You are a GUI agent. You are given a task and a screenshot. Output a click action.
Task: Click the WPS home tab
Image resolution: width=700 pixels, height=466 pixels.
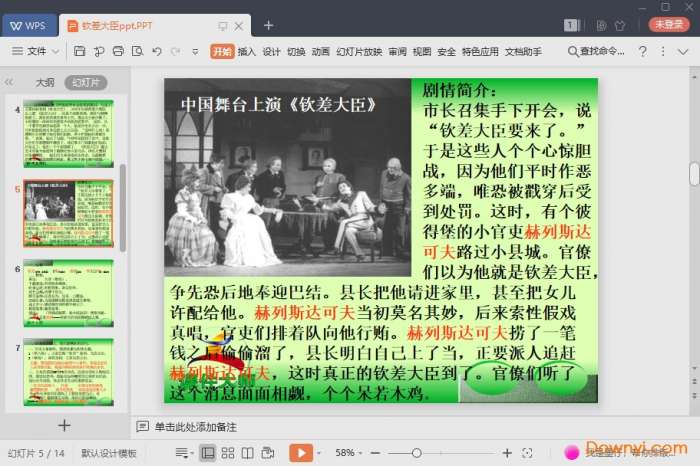coord(29,25)
